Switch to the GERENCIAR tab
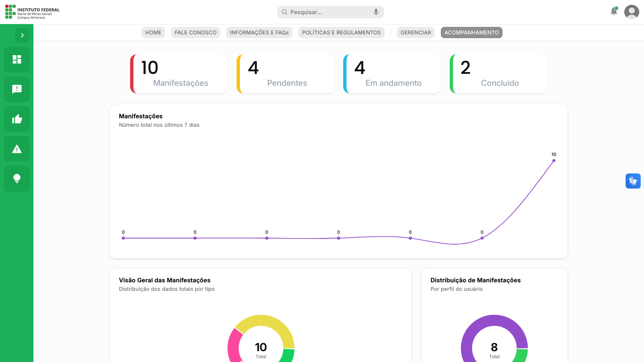Viewport: 644px width, 362px height. coord(416,33)
